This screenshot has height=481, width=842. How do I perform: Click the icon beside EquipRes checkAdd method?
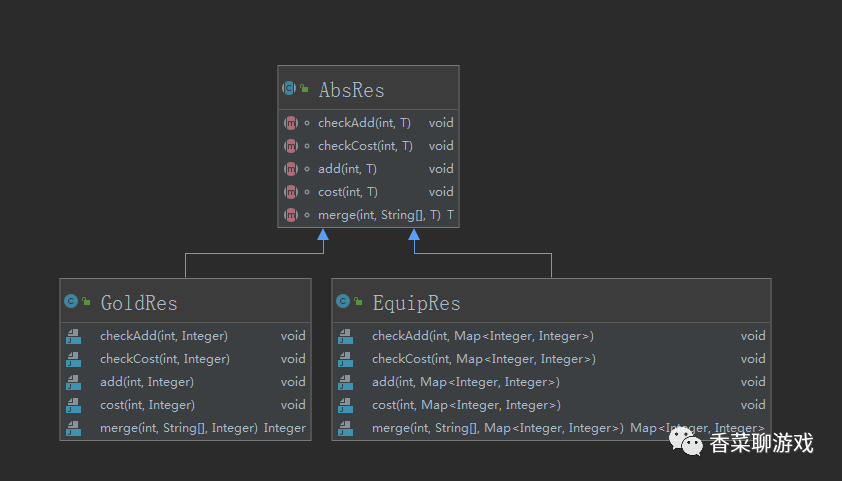tap(346, 336)
